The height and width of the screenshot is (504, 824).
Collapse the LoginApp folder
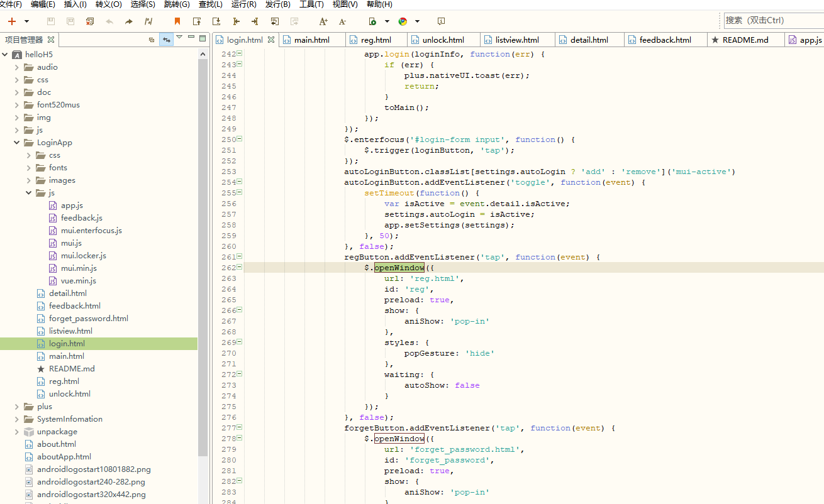point(17,143)
